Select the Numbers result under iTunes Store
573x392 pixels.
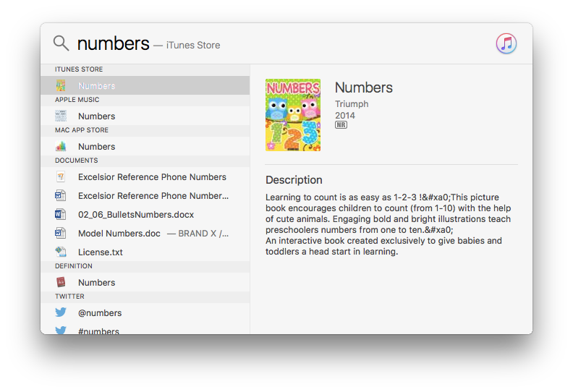pyautogui.click(x=145, y=85)
